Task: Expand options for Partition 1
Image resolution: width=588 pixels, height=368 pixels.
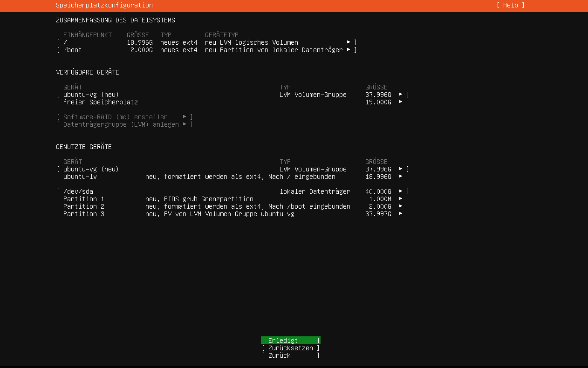Action: click(x=402, y=198)
